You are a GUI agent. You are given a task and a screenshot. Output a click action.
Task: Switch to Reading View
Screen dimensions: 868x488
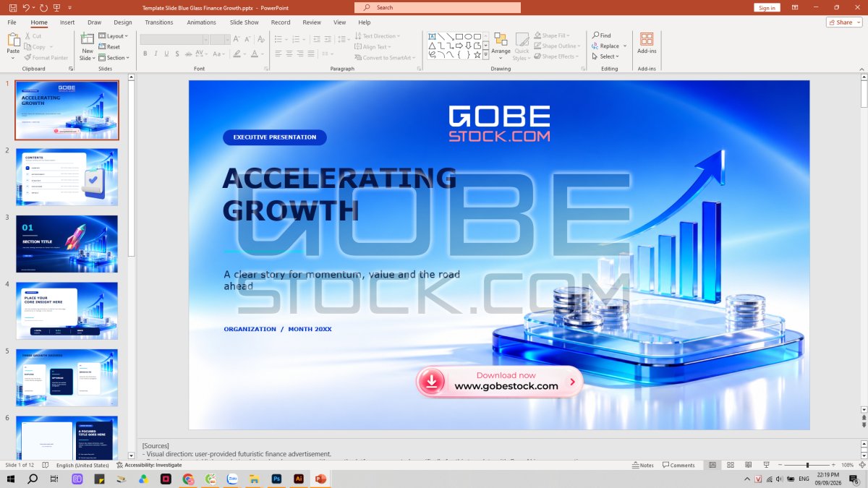748,465
